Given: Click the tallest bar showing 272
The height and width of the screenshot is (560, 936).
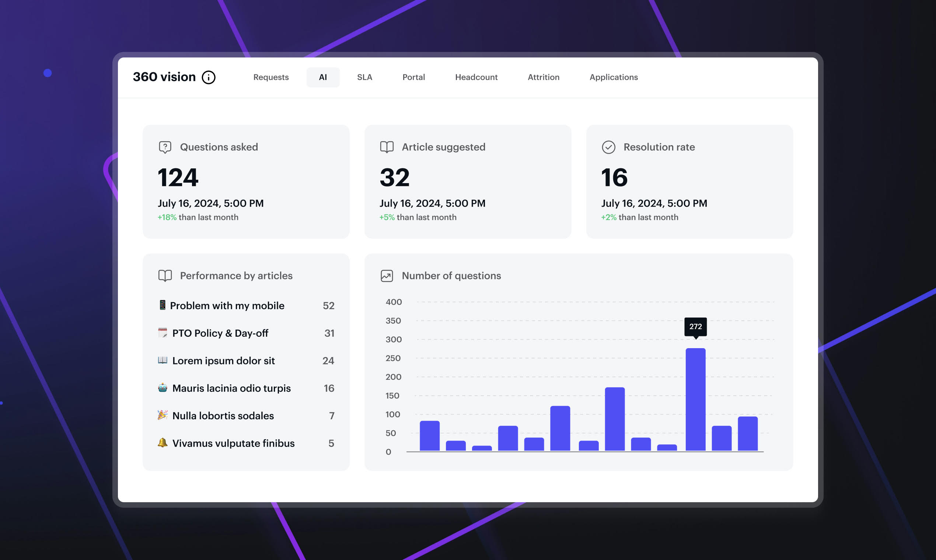Looking at the screenshot, I should [696, 400].
